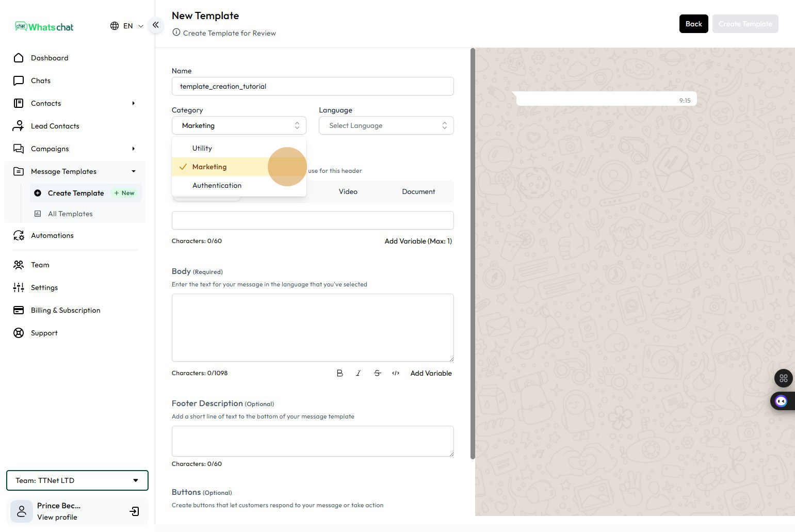Expand the Contacts submenu arrow

coord(133,103)
